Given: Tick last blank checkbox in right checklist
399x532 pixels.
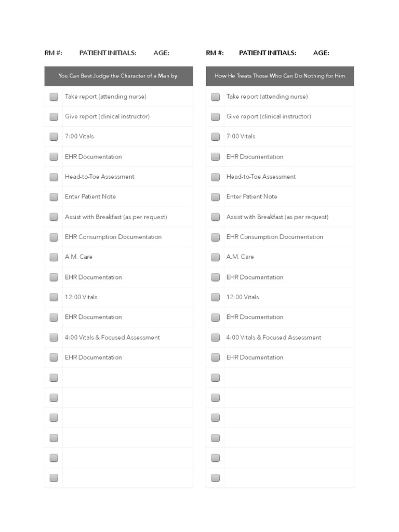Looking at the screenshot, I should pyautogui.click(x=216, y=478).
